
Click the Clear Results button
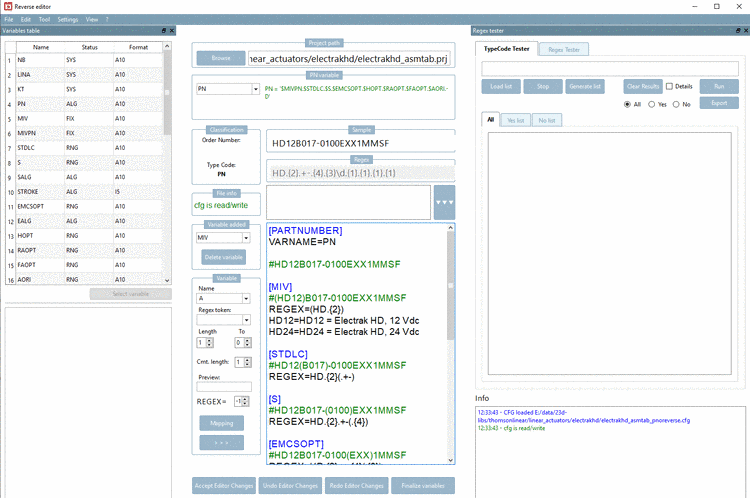point(643,87)
